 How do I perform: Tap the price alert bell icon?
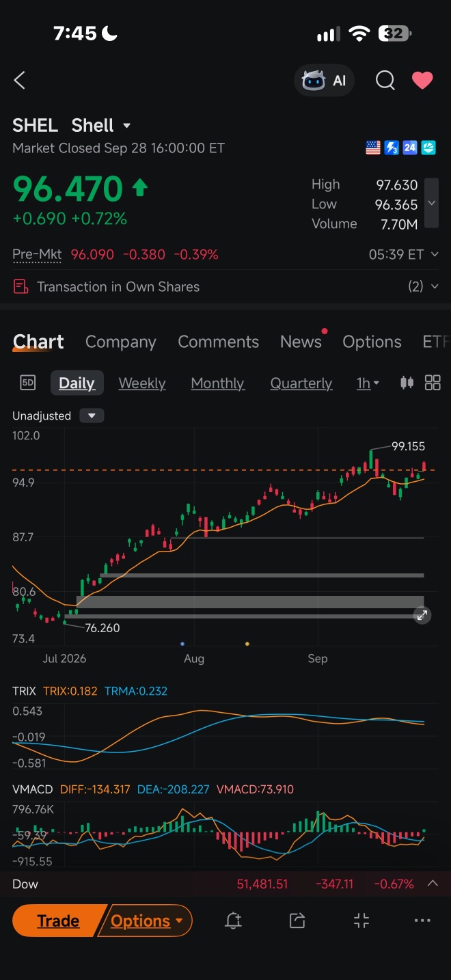tap(233, 921)
